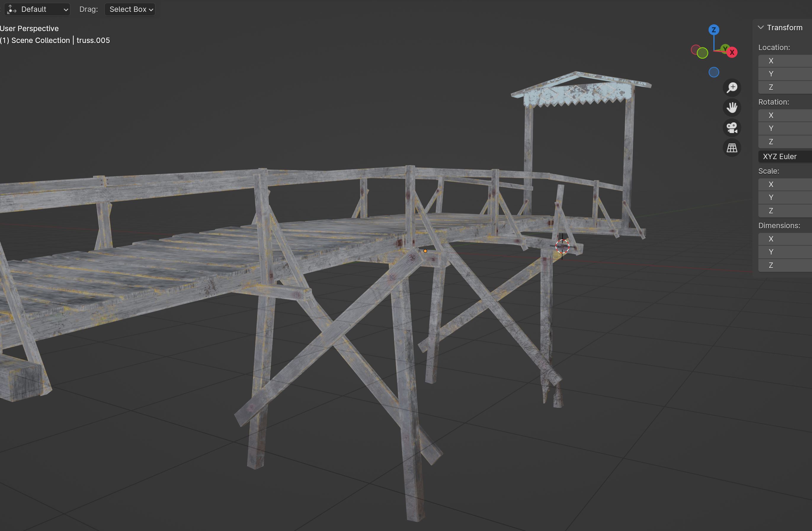The width and height of the screenshot is (812, 531).
Task: Edit the Scale Z field
Action: click(785, 211)
